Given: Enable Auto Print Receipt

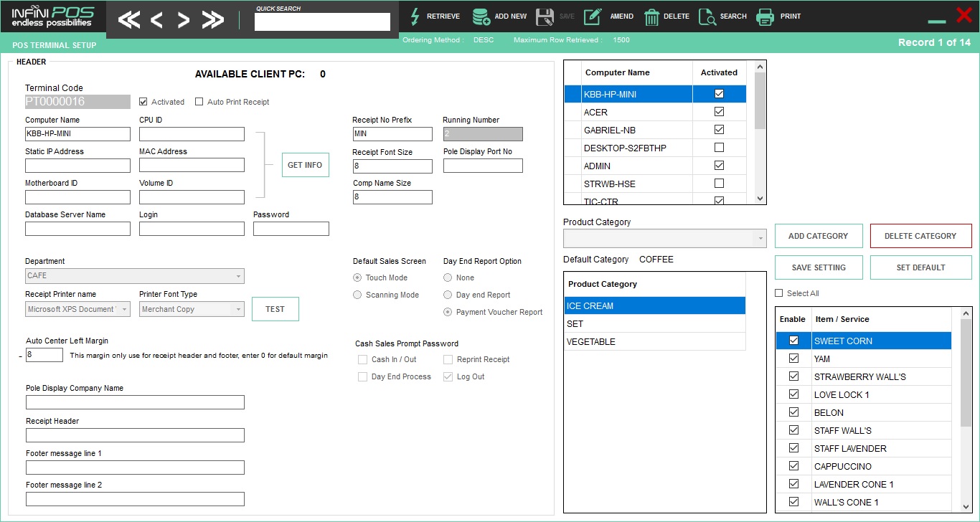Looking at the screenshot, I should coord(199,102).
